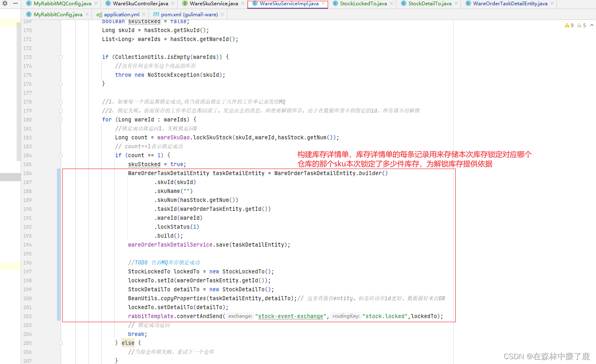Screen dimensions: 596x364
Task: Click the exchange: parameter hint
Action: coord(240,316)
